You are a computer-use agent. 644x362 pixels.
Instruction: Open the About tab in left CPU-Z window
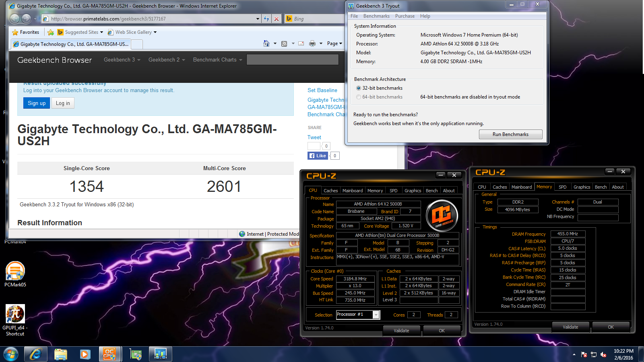[449, 191]
